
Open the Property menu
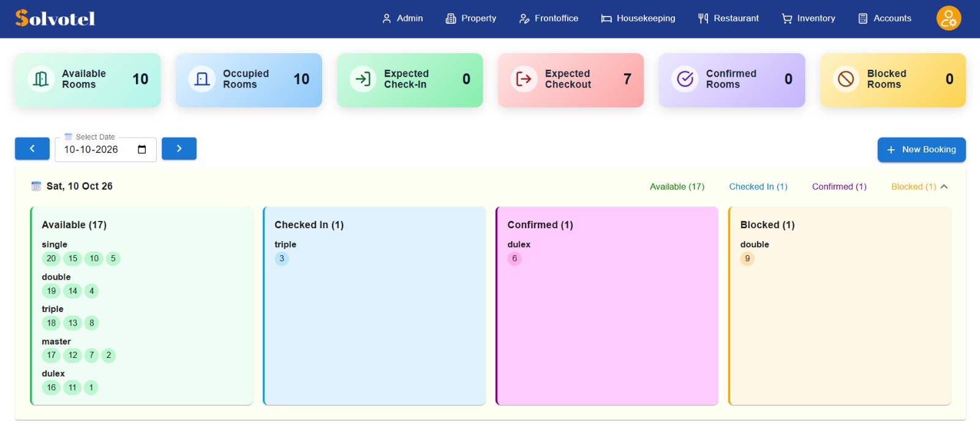[471, 18]
